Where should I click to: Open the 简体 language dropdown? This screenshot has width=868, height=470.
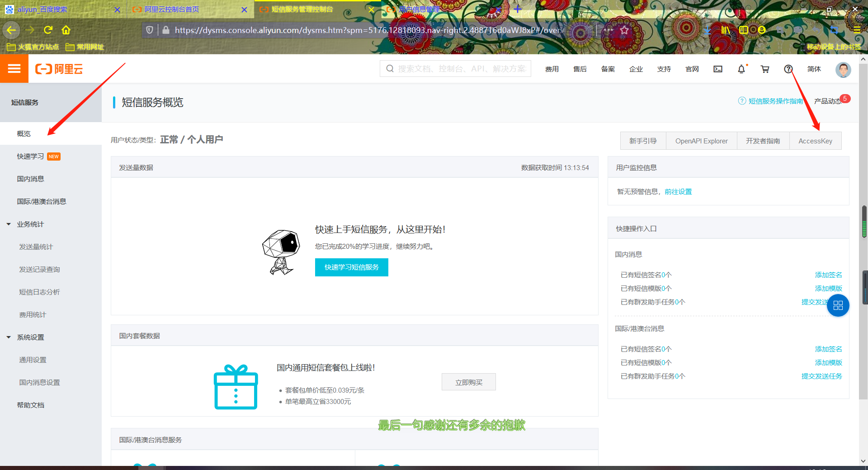tap(814, 69)
